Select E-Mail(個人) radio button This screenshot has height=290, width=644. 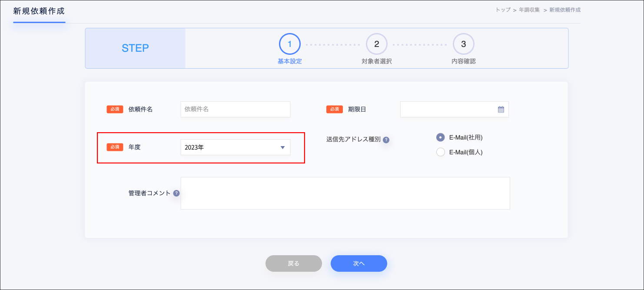coord(441,152)
